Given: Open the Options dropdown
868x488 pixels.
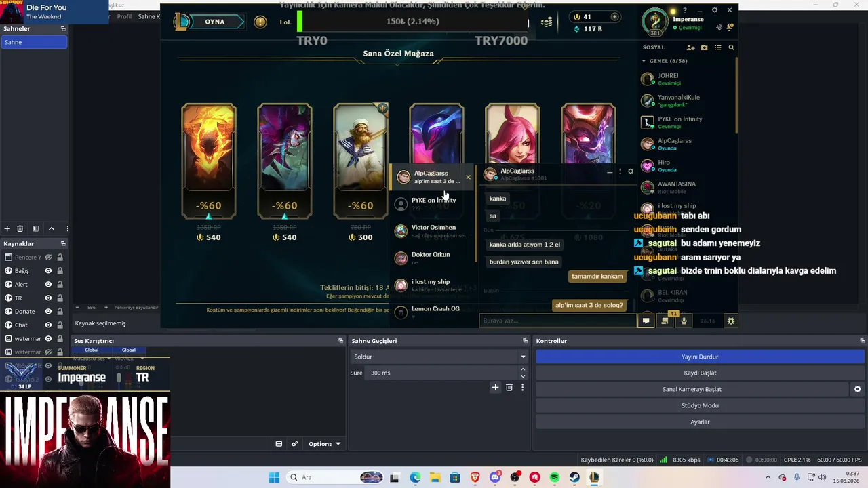Looking at the screenshot, I should coord(324,444).
